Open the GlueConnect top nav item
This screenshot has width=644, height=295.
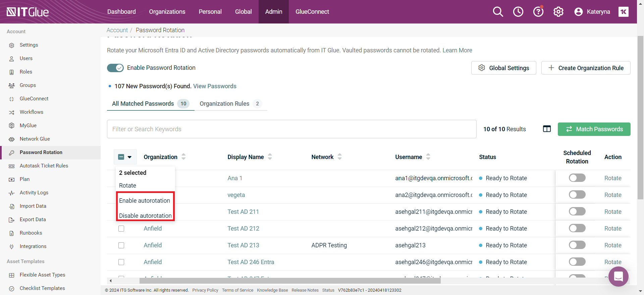tap(312, 12)
